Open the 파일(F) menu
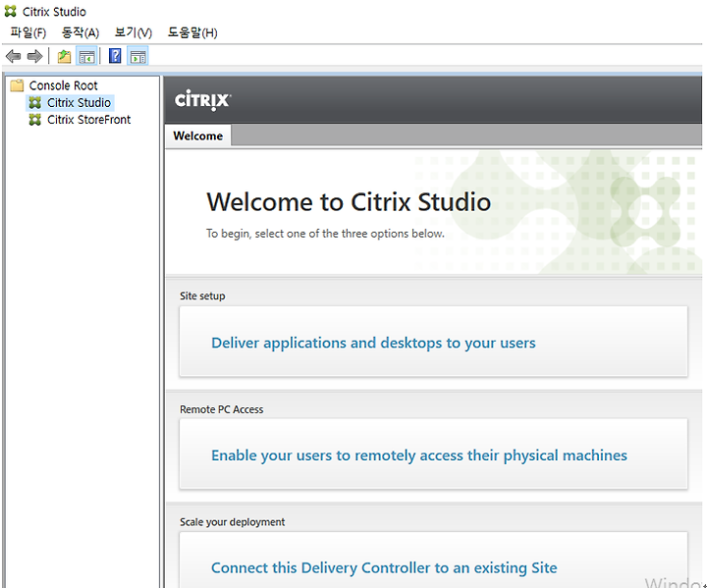This screenshot has height=588, width=707. pyautogui.click(x=28, y=32)
